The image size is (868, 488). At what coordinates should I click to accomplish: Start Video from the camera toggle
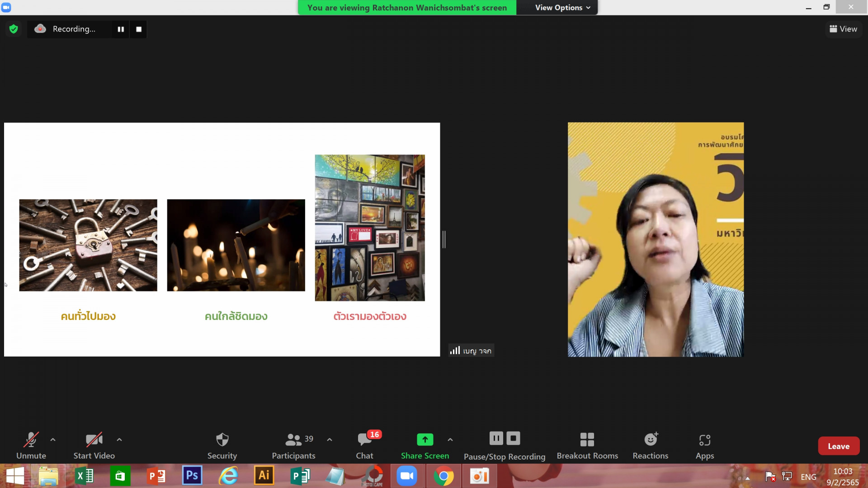(x=94, y=446)
